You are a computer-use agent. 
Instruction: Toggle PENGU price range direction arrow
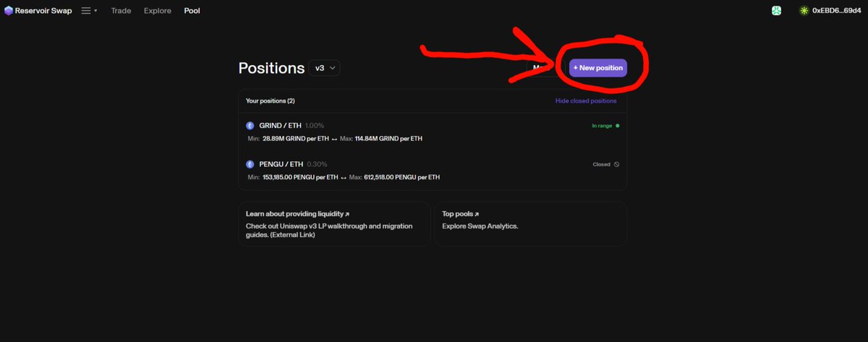tap(344, 177)
